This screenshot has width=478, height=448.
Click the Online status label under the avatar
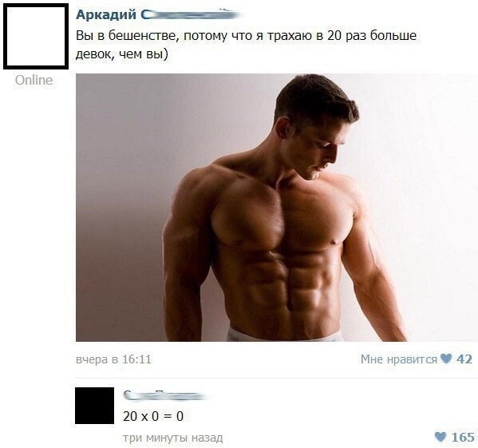[x=34, y=80]
